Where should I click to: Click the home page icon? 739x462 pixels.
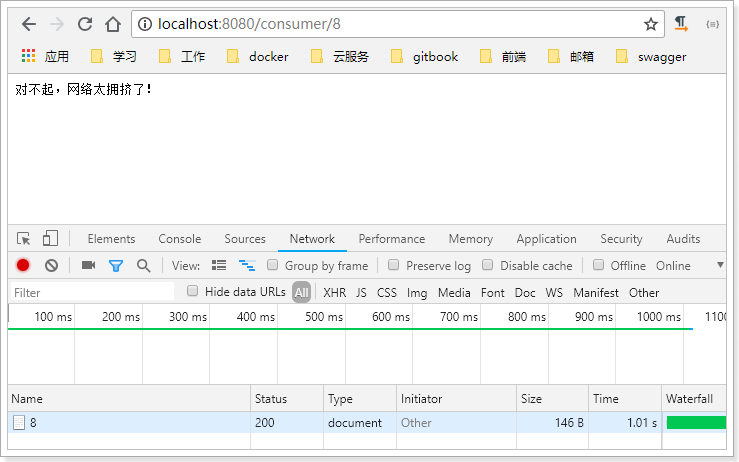point(113,24)
